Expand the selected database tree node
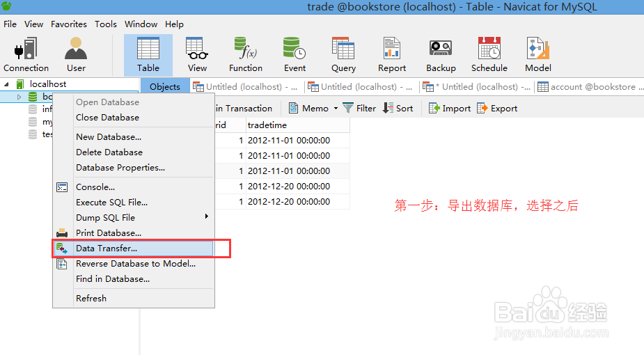The image size is (644, 355). pos(19,97)
